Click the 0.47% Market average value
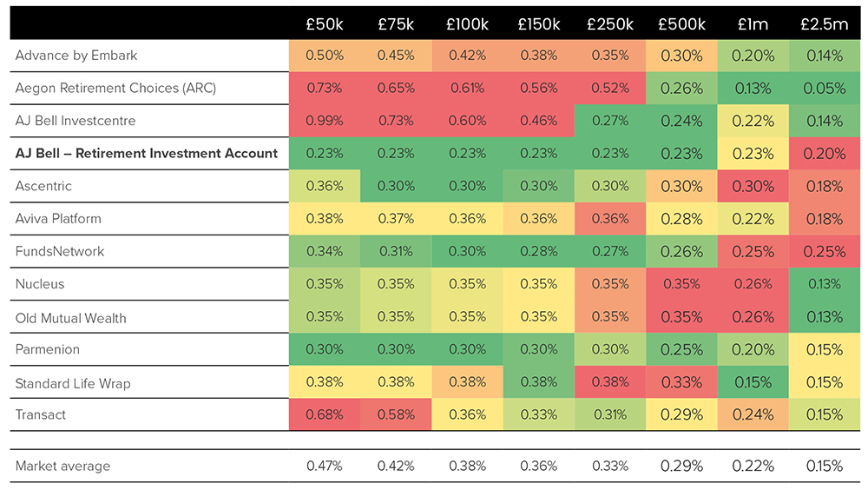868x490 pixels. [324, 466]
